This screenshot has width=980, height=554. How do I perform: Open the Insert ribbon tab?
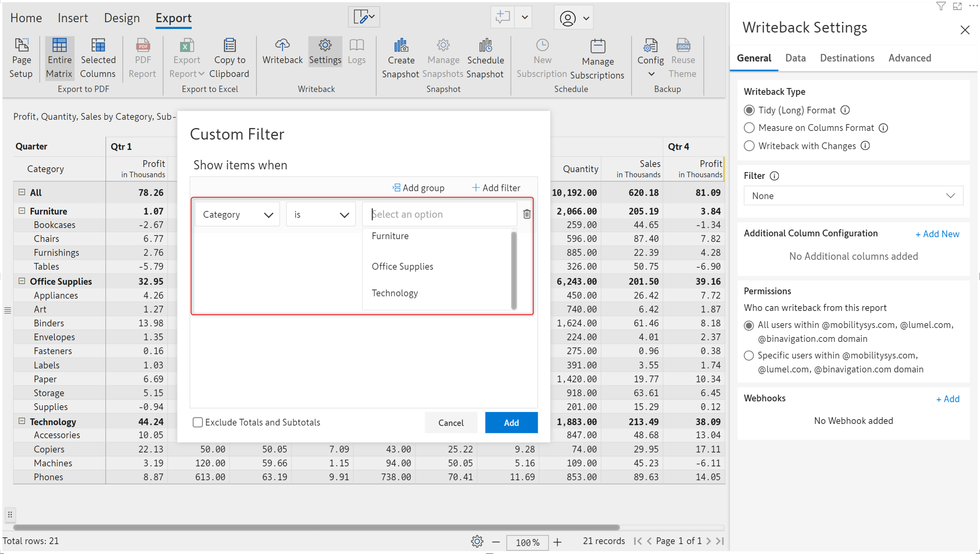tap(73, 18)
